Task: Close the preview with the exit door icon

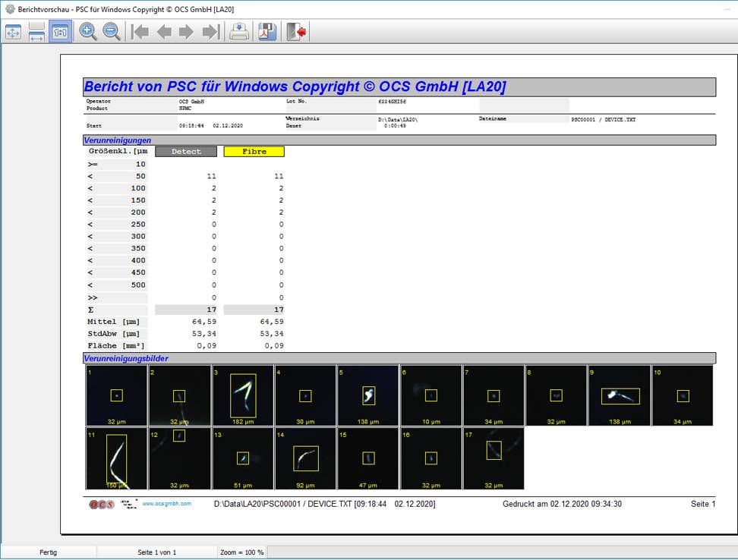Action: pyautogui.click(x=296, y=32)
